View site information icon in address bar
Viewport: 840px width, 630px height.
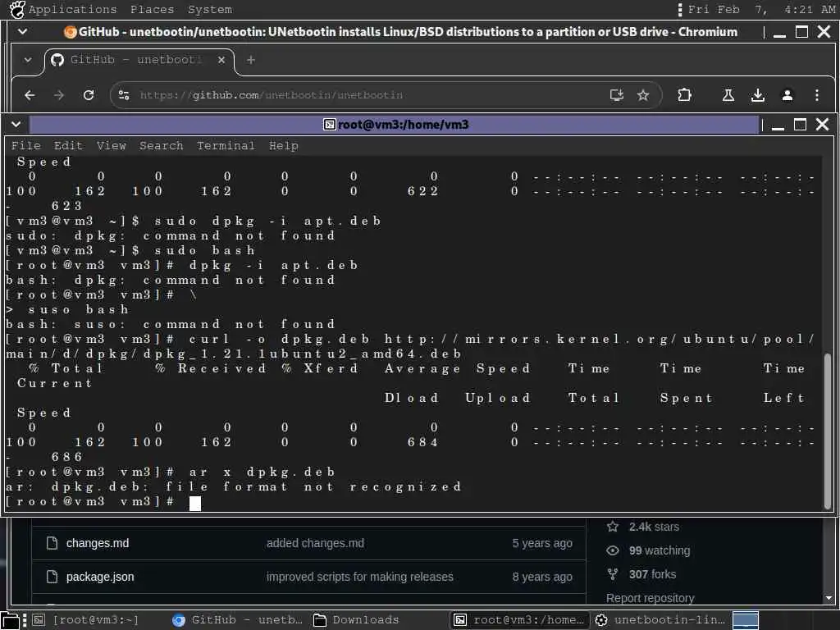pos(124,95)
